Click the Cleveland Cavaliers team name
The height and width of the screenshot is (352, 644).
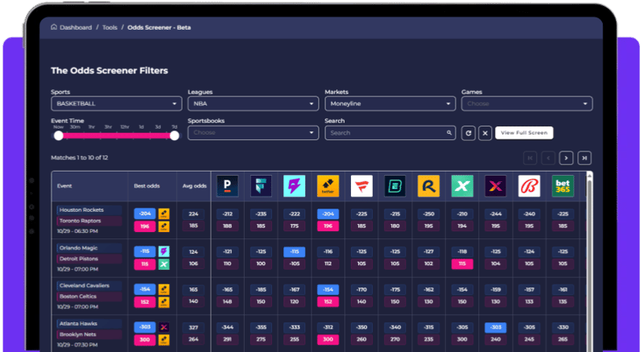click(85, 285)
